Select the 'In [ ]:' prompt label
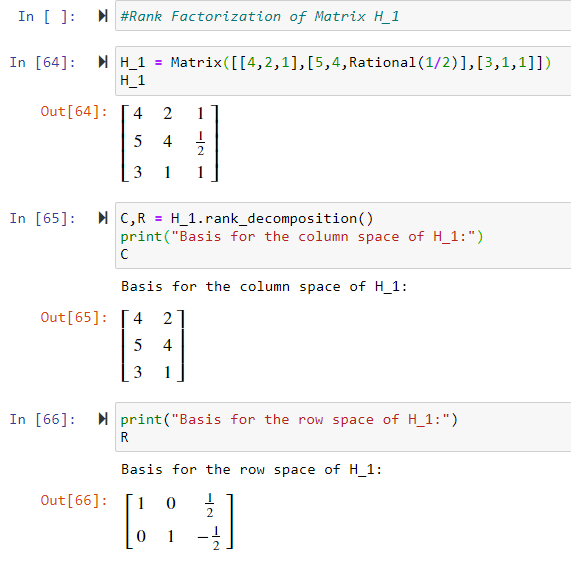The width and height of the screenshot is (571, 563). point(47,16)
